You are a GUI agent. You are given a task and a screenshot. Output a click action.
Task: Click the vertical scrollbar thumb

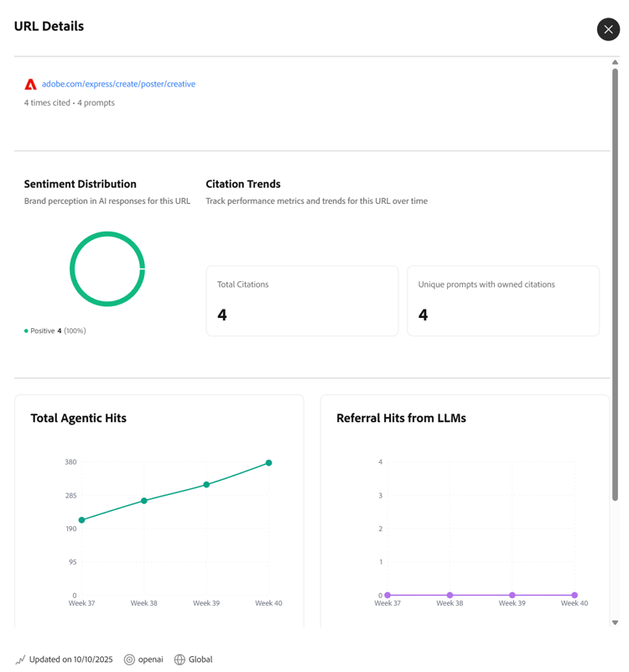click(615, 285)
